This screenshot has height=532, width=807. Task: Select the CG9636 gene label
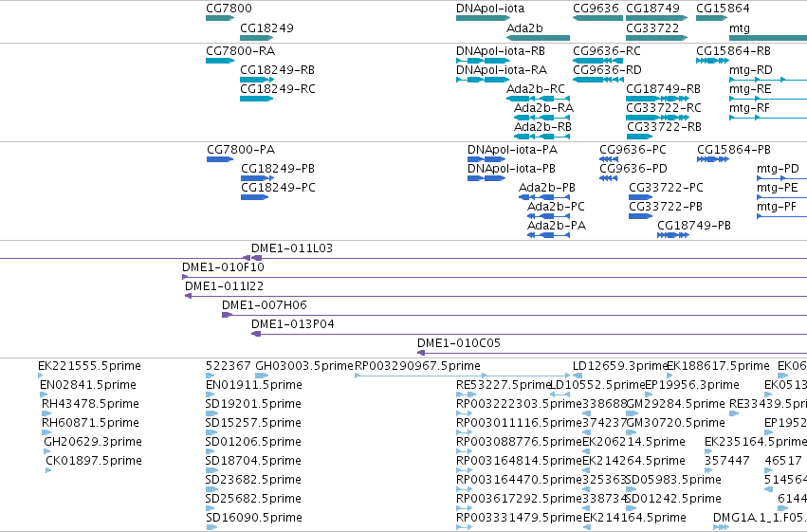596,9
